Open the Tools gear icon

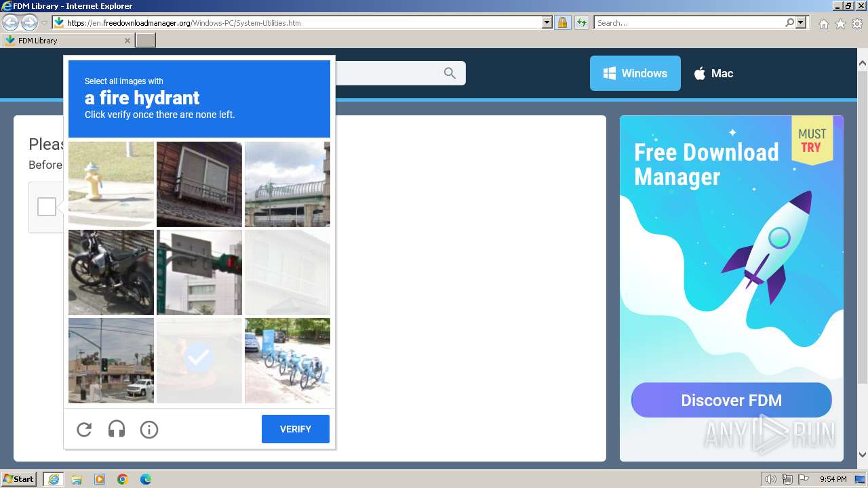pyautogui.click(x=857, y=24)
